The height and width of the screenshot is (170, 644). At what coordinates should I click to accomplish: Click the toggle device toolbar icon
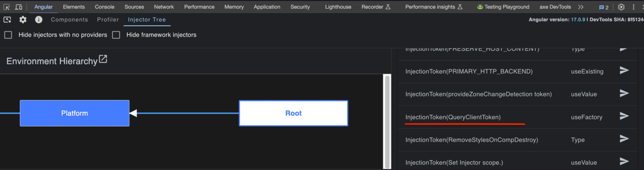18,7
